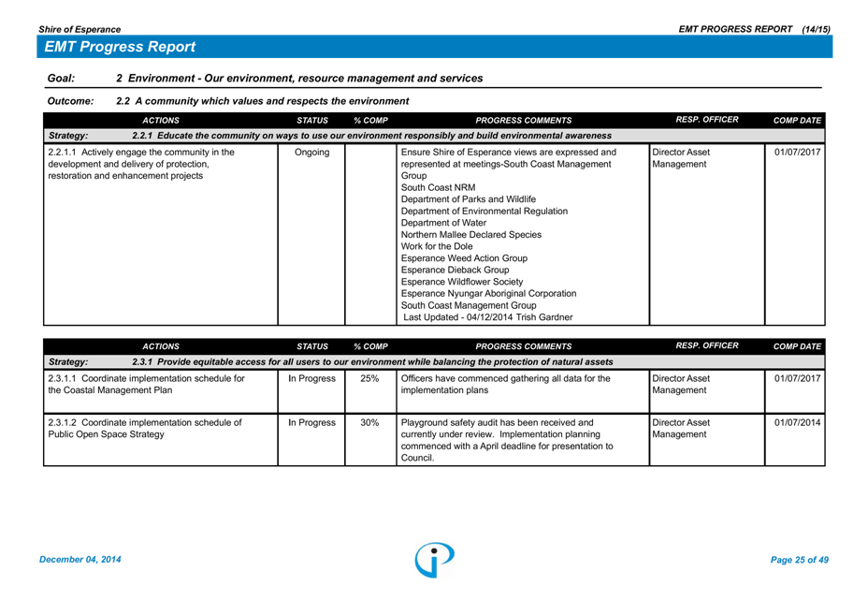Click the page number in the footer
The width and height of the screenshot is (868, 615).
pos(799,560)
